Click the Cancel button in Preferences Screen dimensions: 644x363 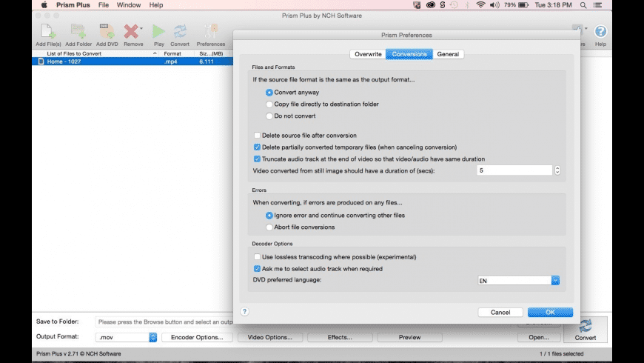[500, 313]
